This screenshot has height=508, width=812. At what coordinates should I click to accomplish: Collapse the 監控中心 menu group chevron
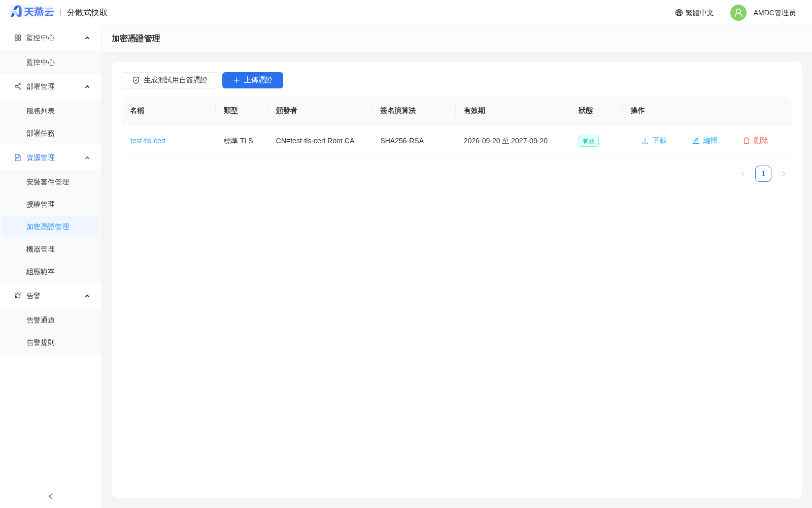coord(87,38)
